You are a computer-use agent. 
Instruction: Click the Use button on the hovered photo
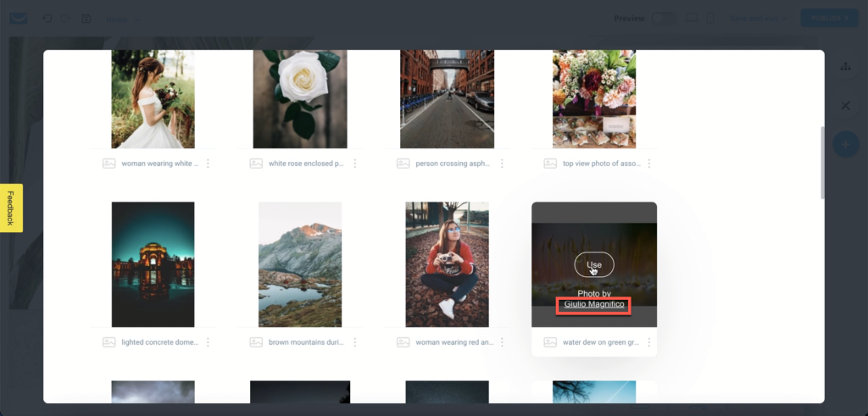coord(594,264)
